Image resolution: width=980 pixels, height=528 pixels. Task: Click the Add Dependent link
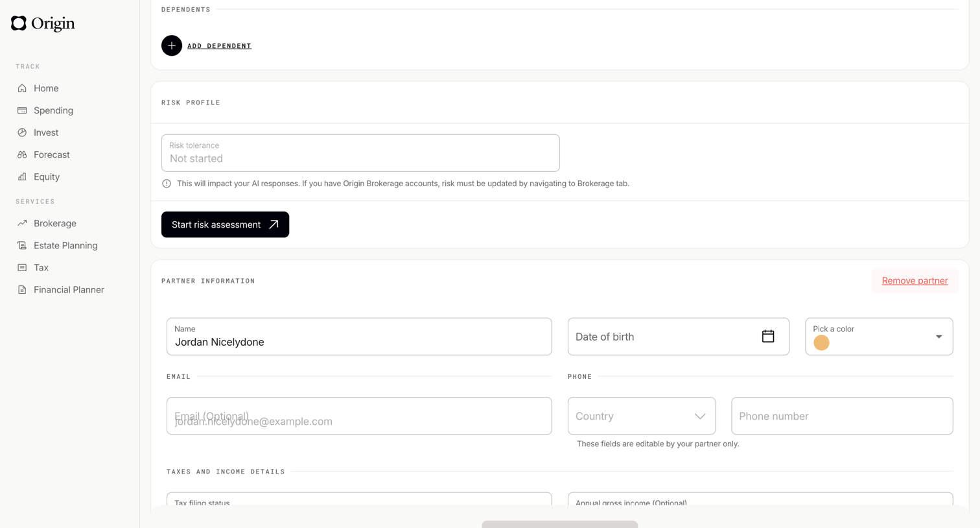tap(219, 46)
